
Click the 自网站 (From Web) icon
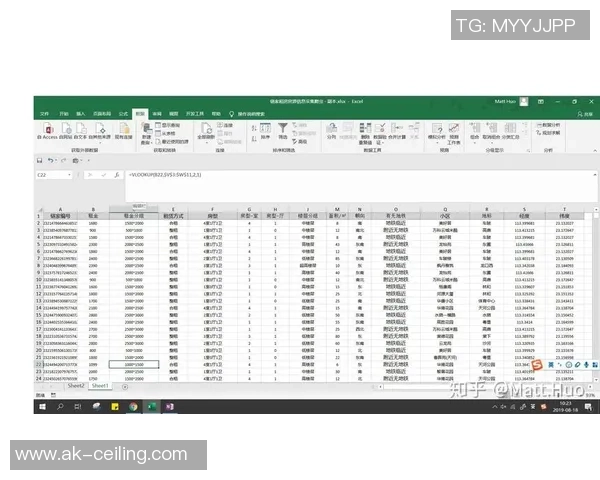click(63, 130)
